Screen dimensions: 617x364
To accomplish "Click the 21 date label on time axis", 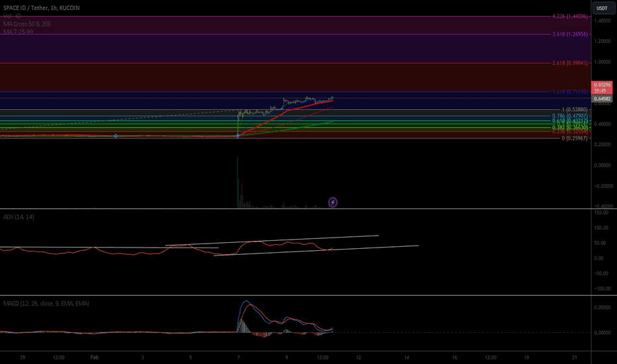I will (x=575, y=357).
